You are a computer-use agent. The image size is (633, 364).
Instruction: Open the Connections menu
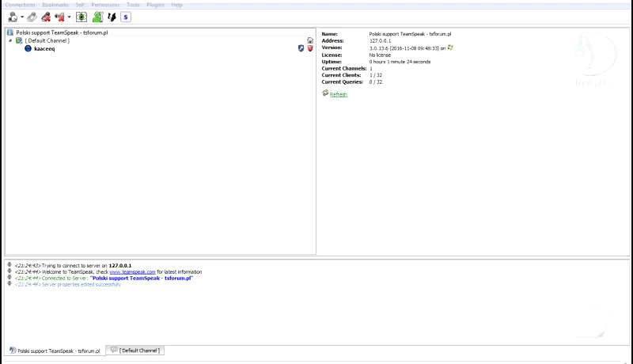click(x=21, y=5)
